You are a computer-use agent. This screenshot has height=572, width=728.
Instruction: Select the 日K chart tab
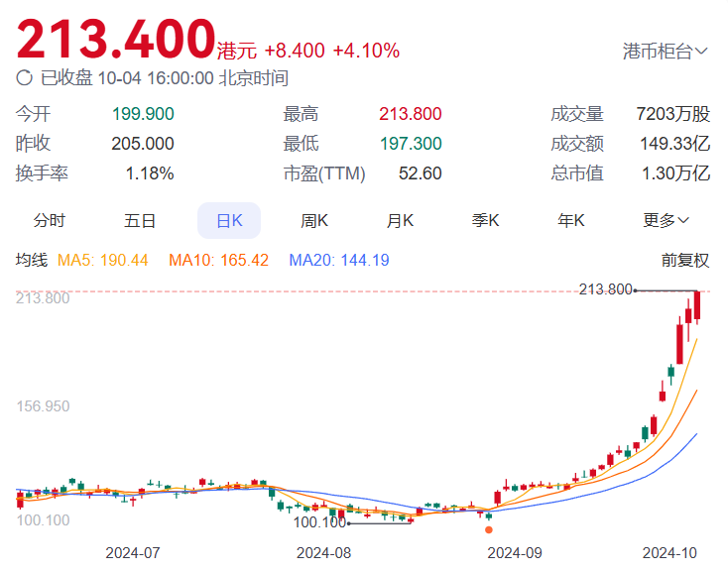click(229, 220)
